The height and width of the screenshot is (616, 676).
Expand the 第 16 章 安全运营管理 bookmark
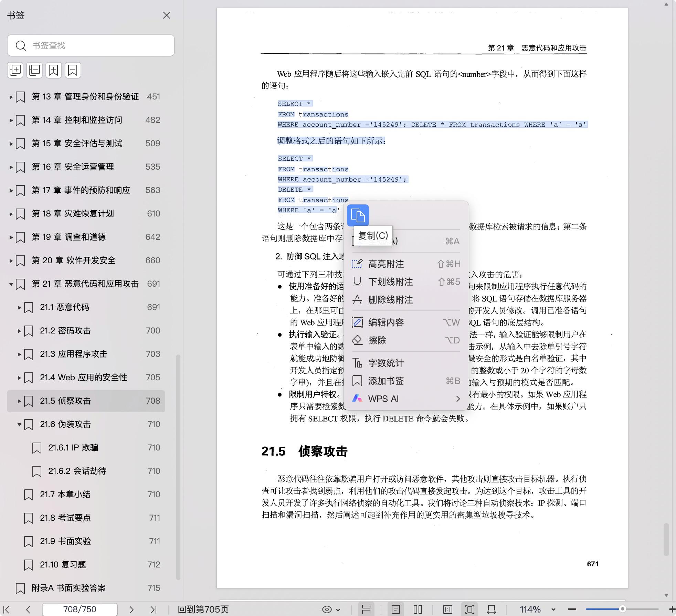(11, 167)
